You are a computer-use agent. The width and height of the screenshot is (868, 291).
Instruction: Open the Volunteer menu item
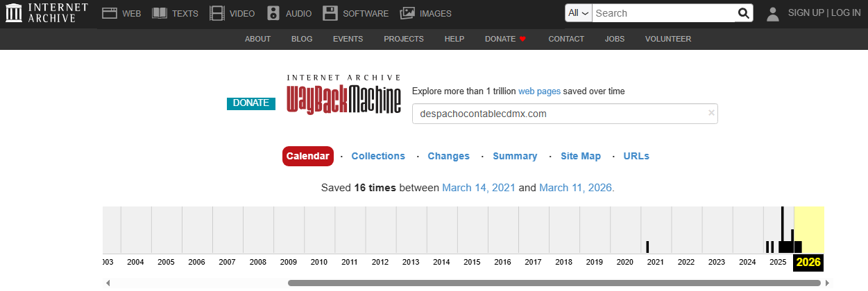click(668, 39)
